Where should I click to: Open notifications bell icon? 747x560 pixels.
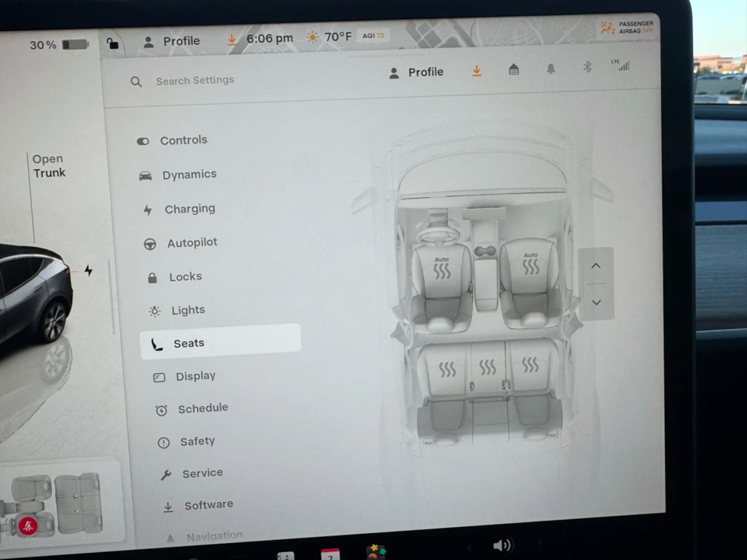click(551, 68)
